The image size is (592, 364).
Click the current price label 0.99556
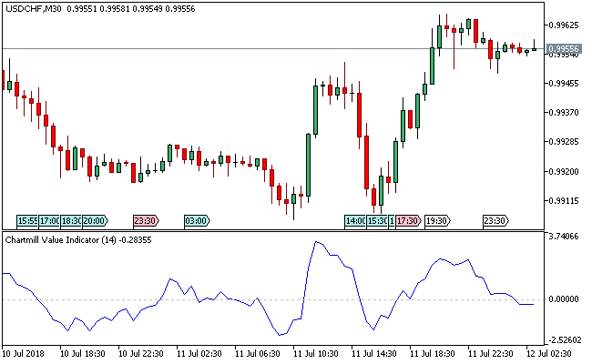click(x=565, y=49)
